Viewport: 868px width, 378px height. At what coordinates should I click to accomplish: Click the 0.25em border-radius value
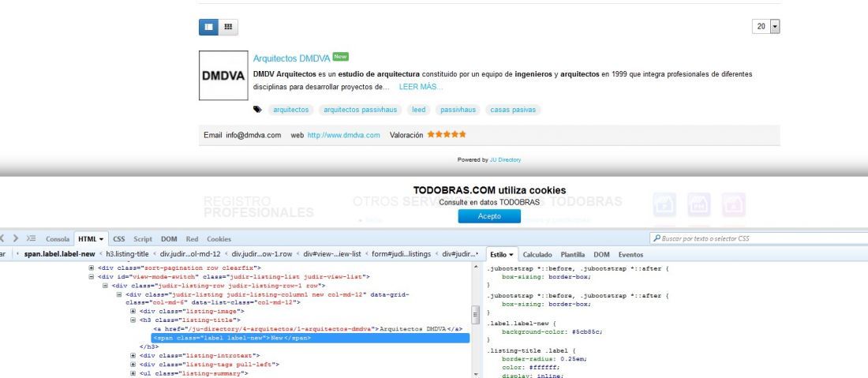click(572, 358)
